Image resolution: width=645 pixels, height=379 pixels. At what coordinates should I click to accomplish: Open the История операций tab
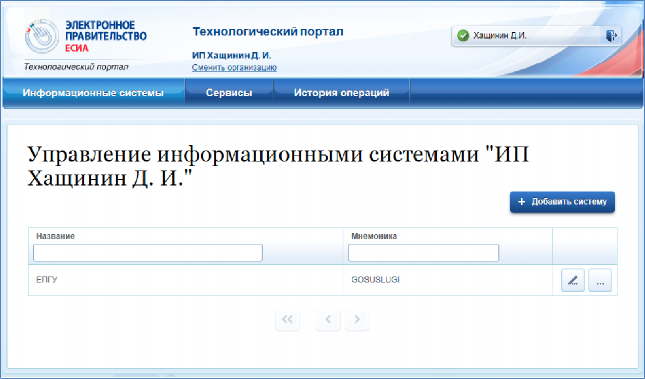(x=341, y=93)
